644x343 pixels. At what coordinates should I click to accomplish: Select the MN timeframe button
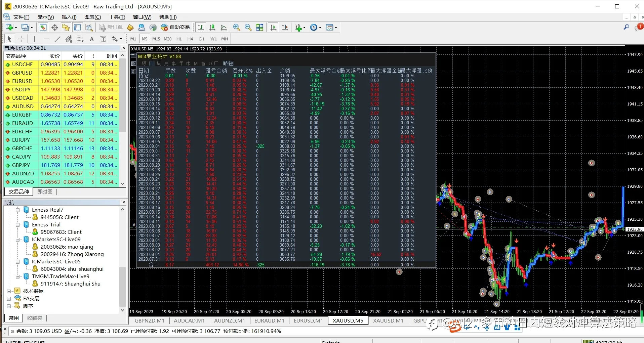225,39
